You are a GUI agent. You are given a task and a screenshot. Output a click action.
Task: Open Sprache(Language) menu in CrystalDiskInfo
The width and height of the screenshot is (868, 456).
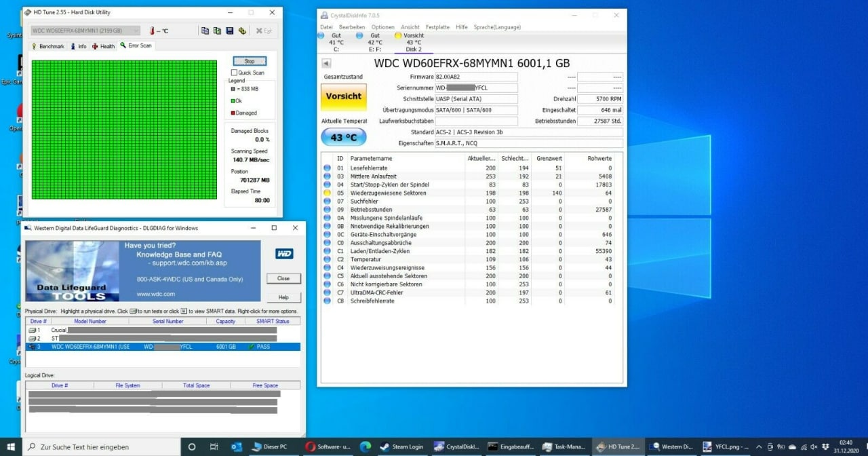(497, 27)
